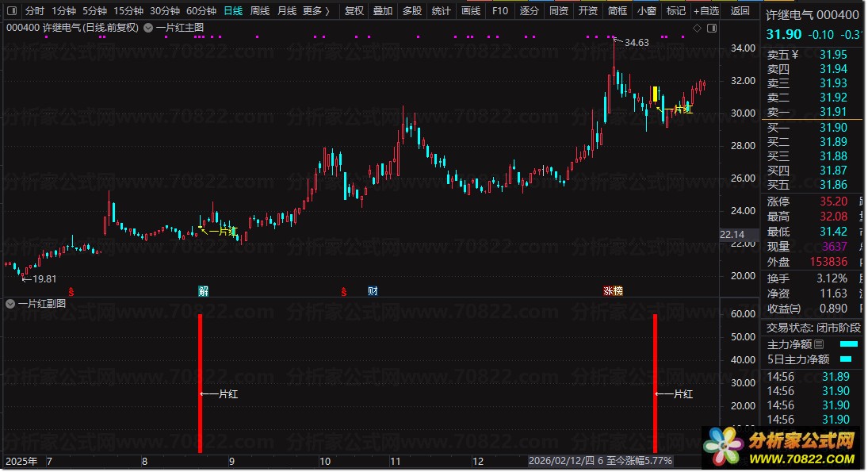Open the 主力净额 detail icon
This screenshot has width=868, height=472.
pos(820,344)
